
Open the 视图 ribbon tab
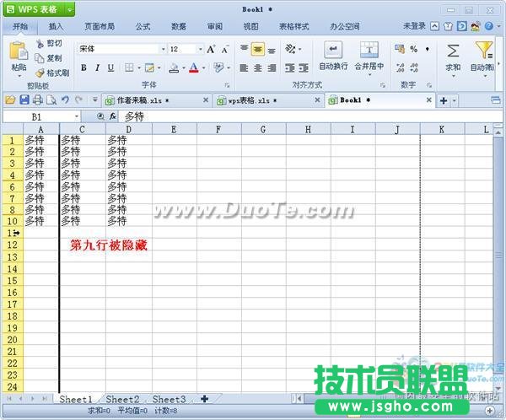point(250,26)
